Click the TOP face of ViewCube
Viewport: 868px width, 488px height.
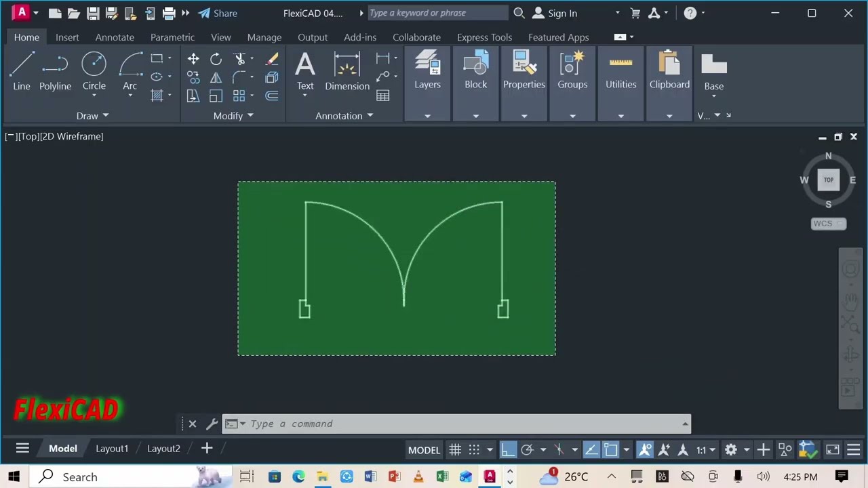click(x=829, y=180)
